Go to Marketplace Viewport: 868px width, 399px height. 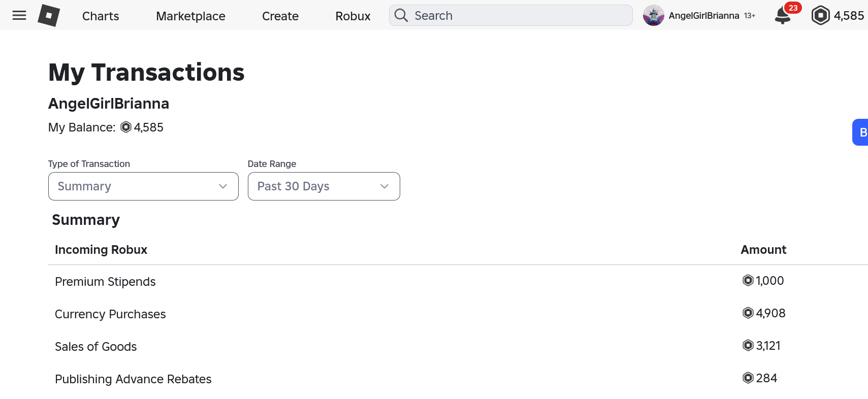pos(190,16)
